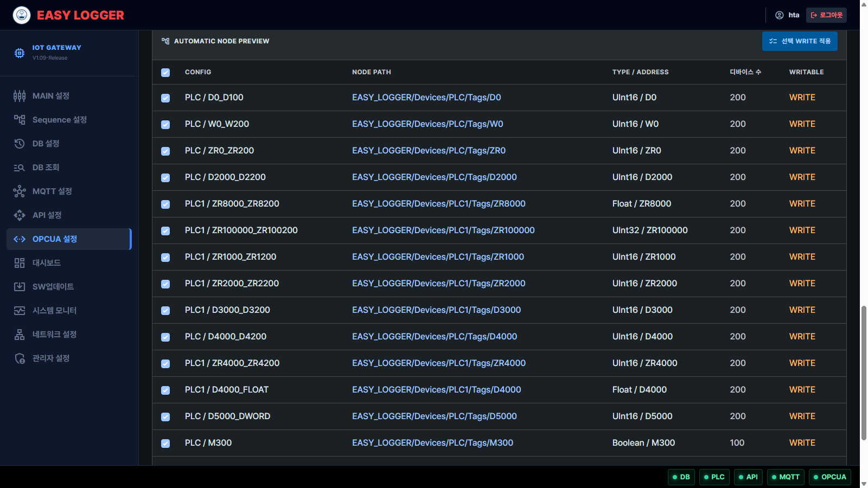Uncheck the PLC / D0_D100 row checkbox
This screenshot has height=488, width=868.
pos(165,98)
